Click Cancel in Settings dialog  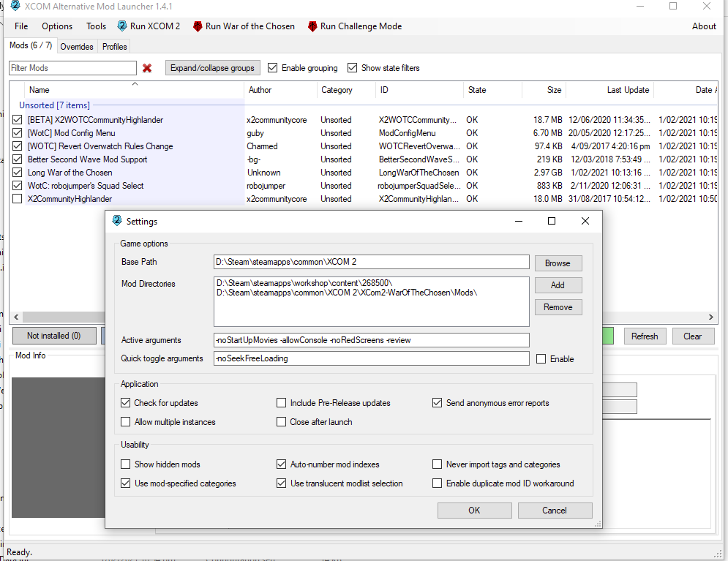[x=555, y=511]
